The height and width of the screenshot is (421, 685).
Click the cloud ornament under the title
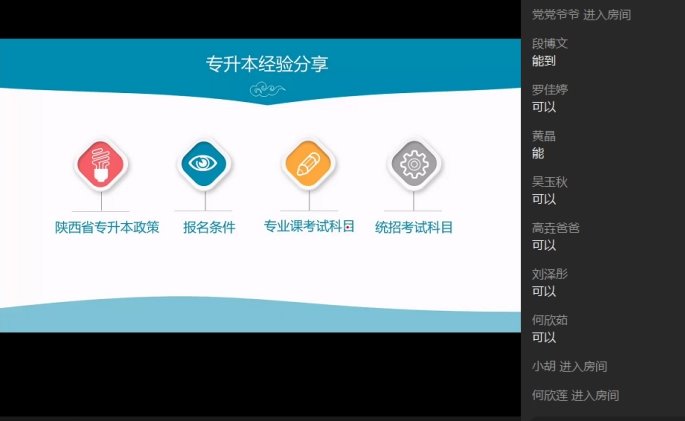[x=267, y=90]
